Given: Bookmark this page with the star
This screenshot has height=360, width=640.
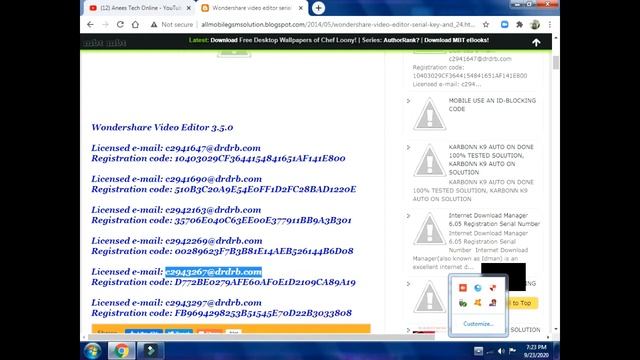Looking at the screenshot, I should 486,24.
